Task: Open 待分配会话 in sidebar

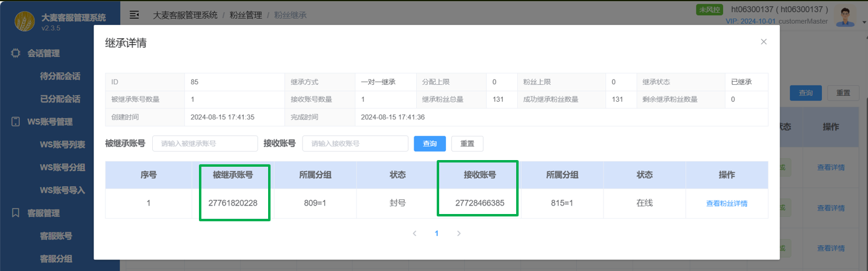Action: point(60,76)
